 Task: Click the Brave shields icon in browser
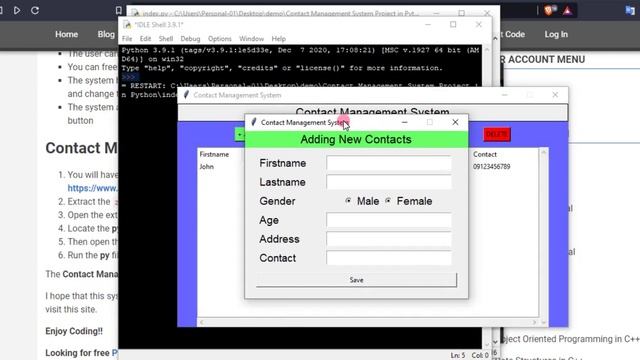(549, 10)
